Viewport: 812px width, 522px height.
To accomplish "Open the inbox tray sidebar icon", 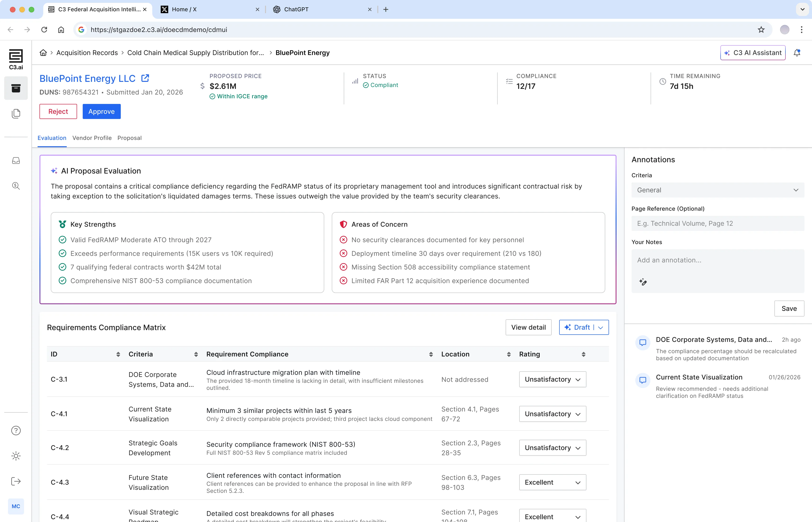I will pos(16,160).
